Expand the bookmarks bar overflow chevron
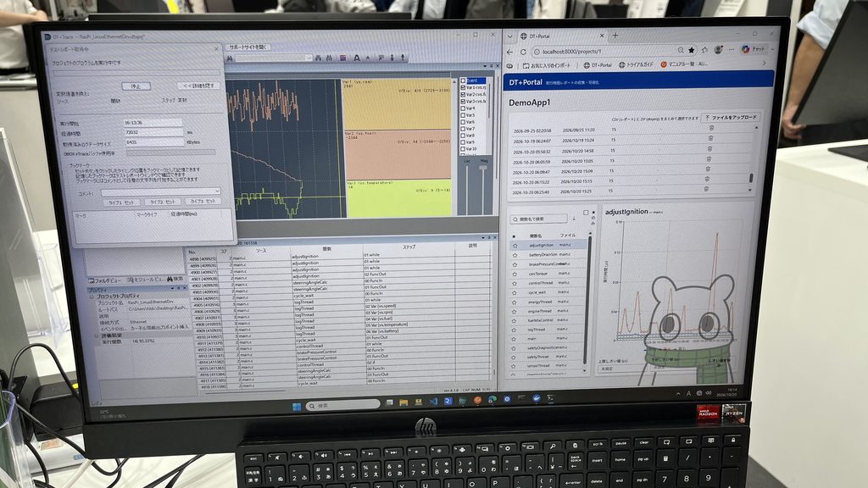 coord(764,63)
